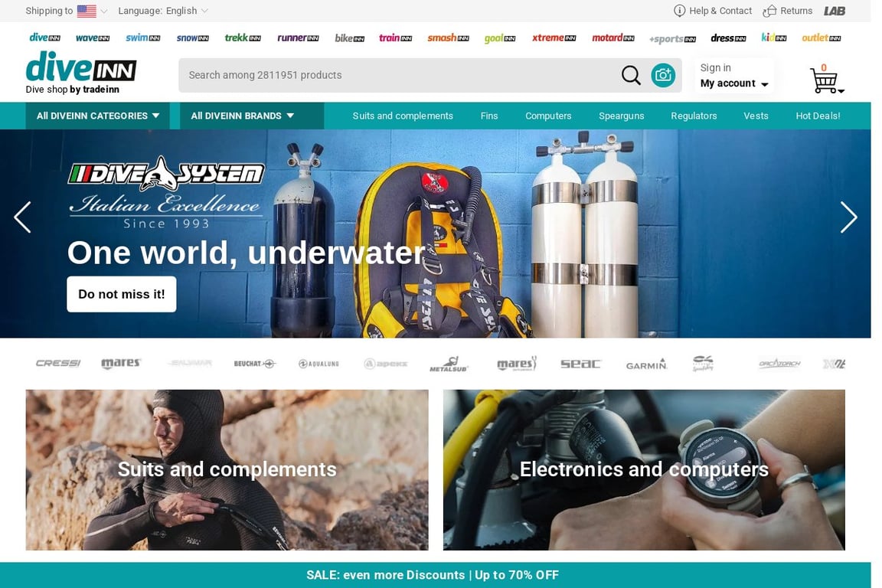
Task: Expand All DIVEINN CATEGORIES dropdown
Action: click(x=97, y=116)
